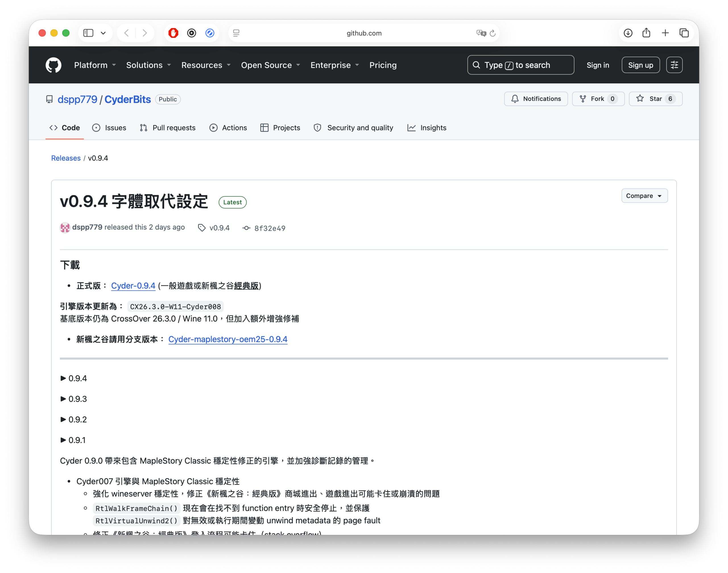Screen dimensions: 728x573
Task: Fork the CyderBits repository
Action: 598,99
